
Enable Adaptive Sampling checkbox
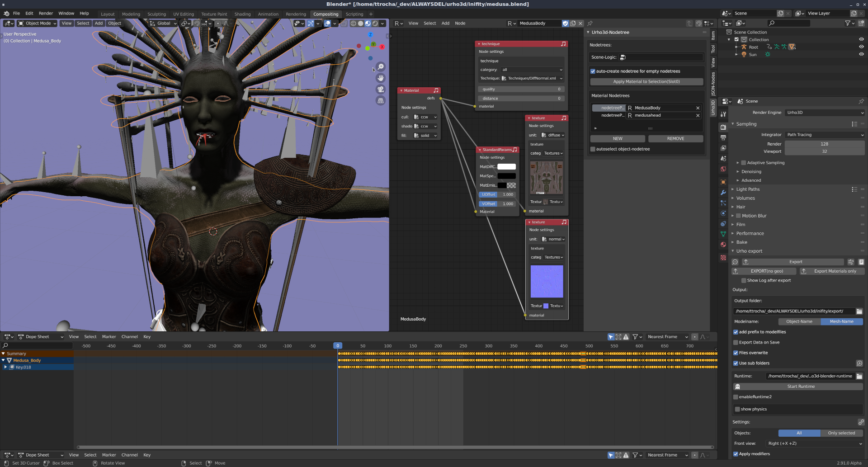tap(744, 163)
